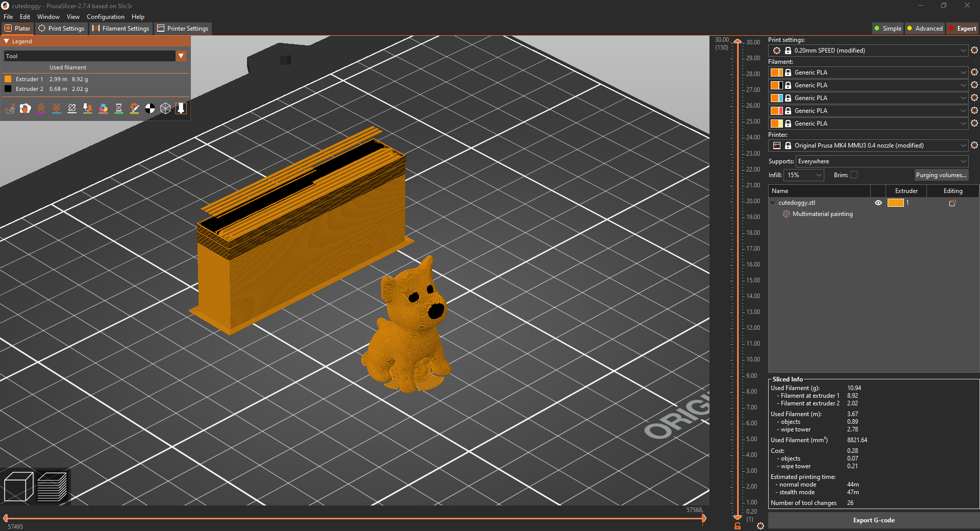
Task: Collapse the cutedoggy.stl tree item
Action: 772,202
